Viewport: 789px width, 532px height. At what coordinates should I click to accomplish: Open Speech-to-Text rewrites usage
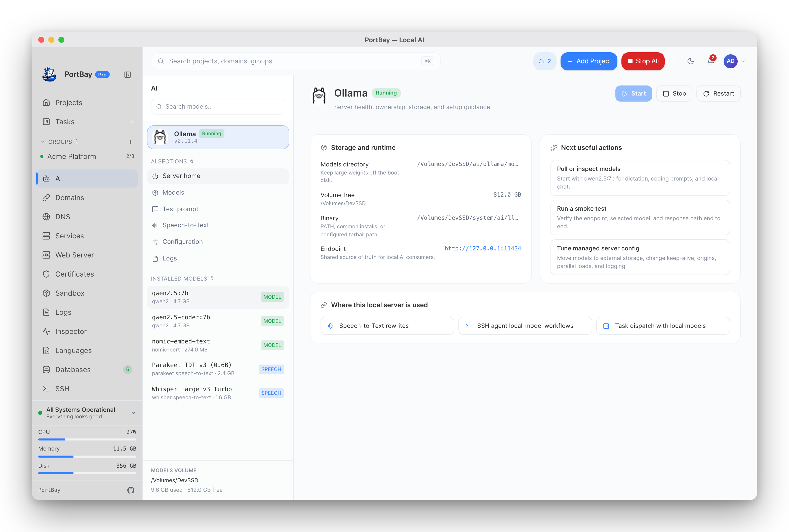(x=387, y=326)
